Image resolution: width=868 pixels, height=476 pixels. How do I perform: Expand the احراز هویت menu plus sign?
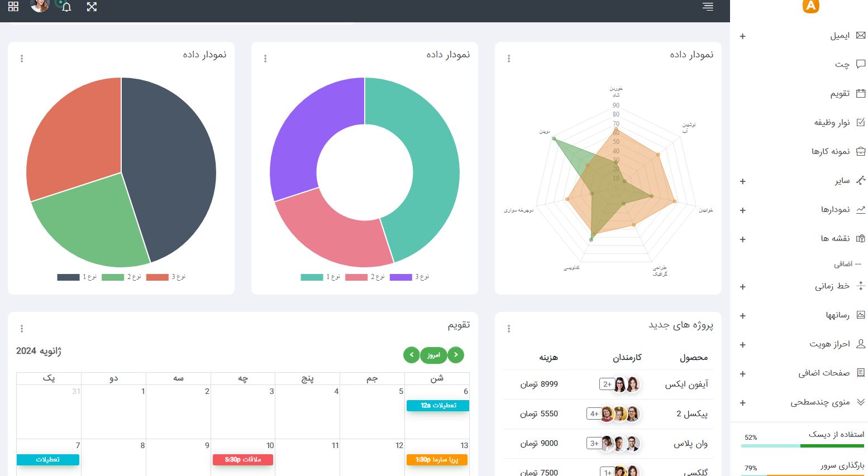pos(742,345)
